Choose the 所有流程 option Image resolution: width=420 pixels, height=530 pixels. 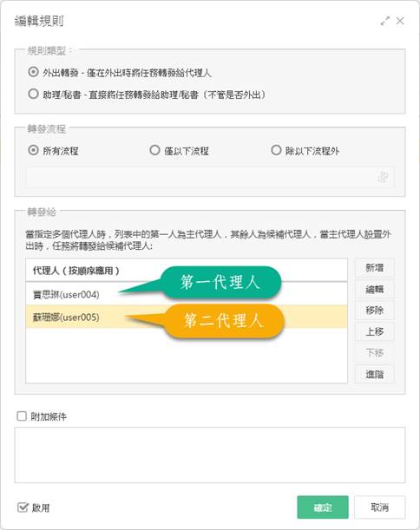point(33,150)
